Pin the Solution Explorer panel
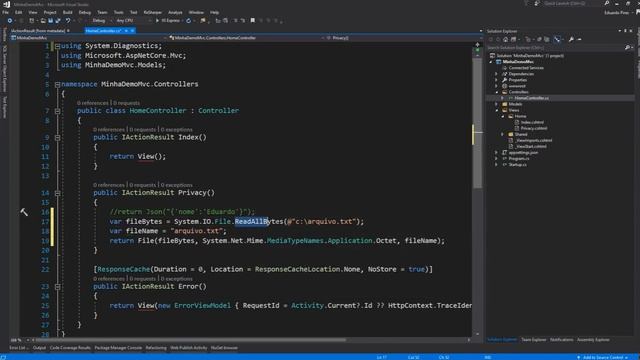This screenshot has height=360, width=640. (625, 31)
